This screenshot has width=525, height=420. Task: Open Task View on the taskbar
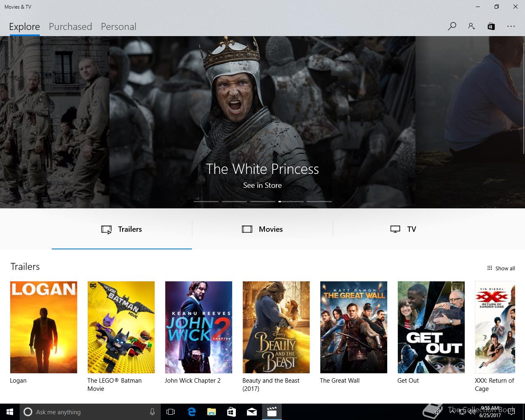171,412
